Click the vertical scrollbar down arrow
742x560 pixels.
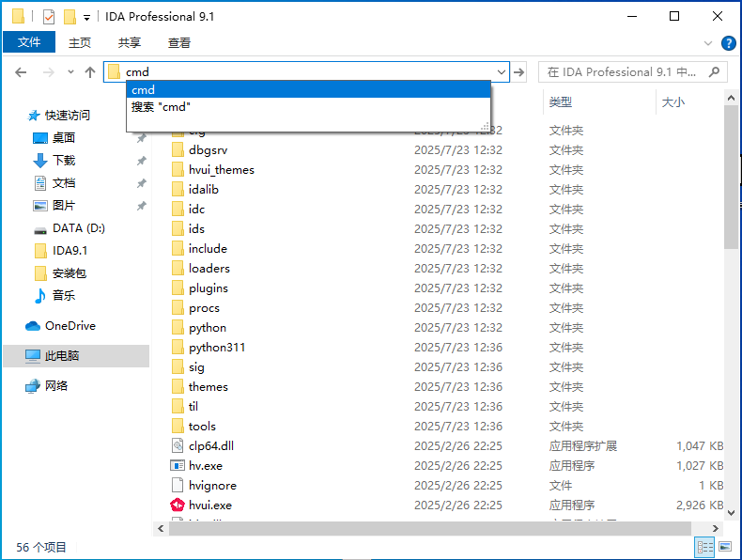click(x=731, y=513)
